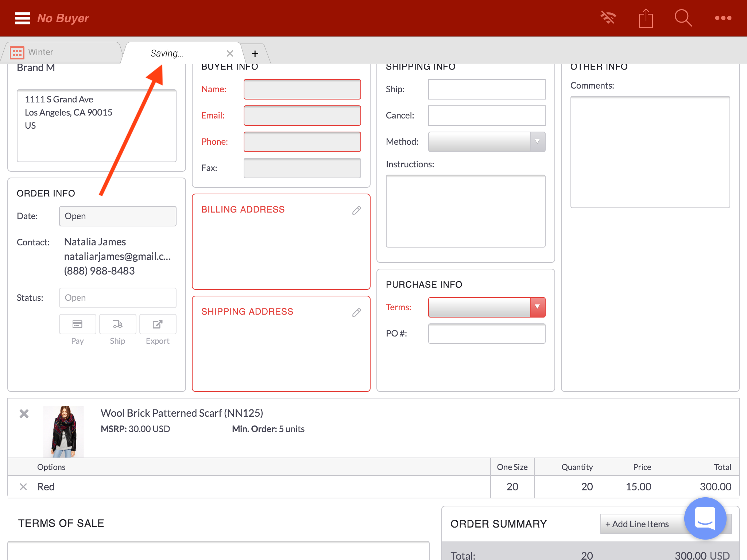Click the Brand M address box

(x=97, y=125)
